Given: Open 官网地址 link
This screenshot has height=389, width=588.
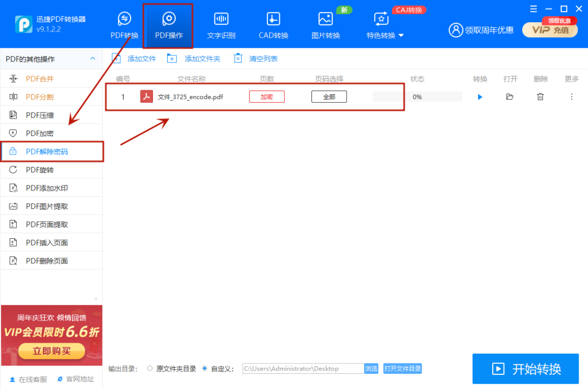Looking at the screenshot, I should coord(76,379).
